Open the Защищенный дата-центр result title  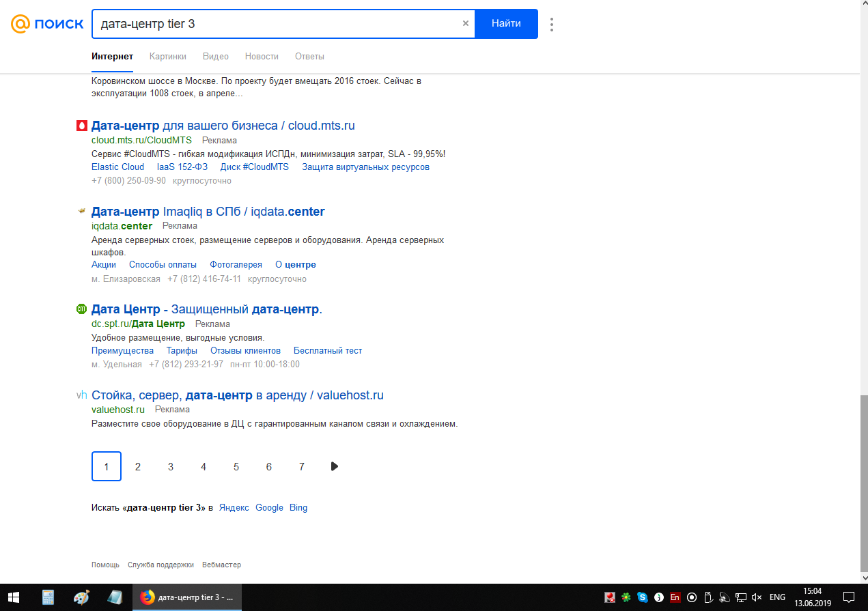[x=207, y=309]
